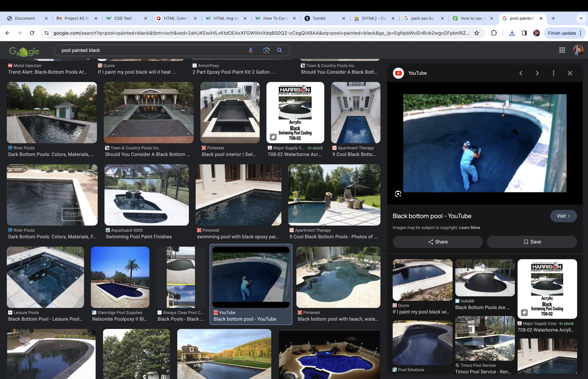The height and width of the screenshot is (379, 588).
Task: Visit the Black bottom pool YouTube page
Action: click(x=563, y=216)
